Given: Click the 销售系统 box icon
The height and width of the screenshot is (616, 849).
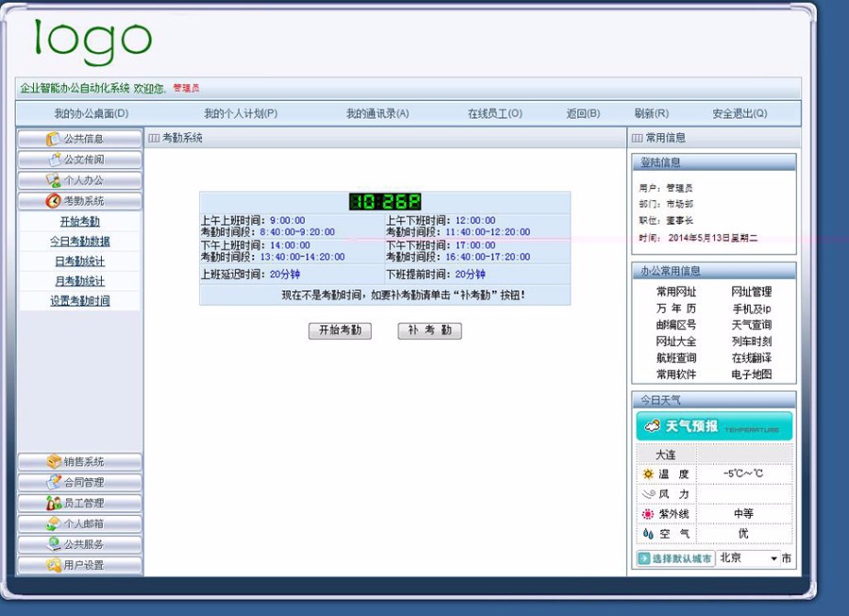Looking at the screenshot, I should [x=54, y=461].
